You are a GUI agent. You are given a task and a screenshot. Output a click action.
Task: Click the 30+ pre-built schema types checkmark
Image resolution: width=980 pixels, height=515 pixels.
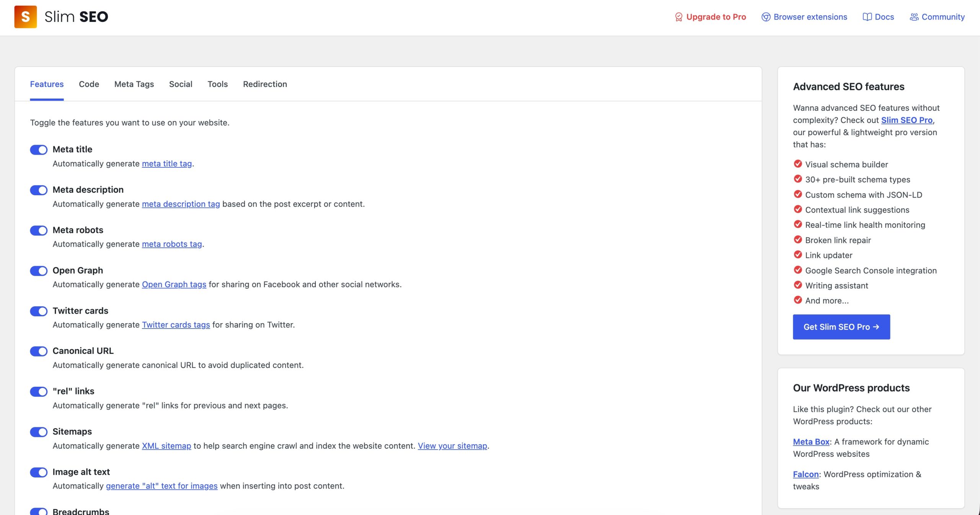[798, 179]
